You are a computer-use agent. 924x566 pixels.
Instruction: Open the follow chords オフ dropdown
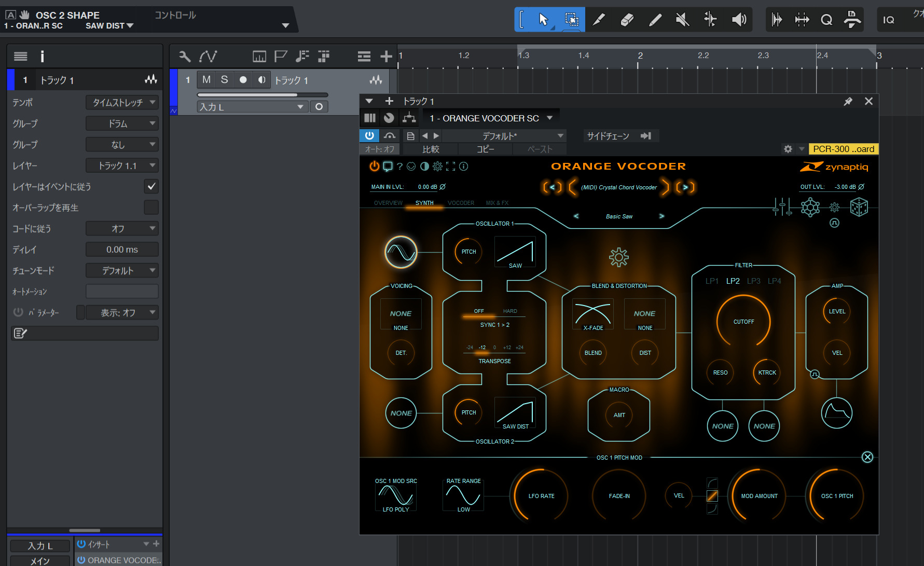pyautogui.click(x=122, y=228)
